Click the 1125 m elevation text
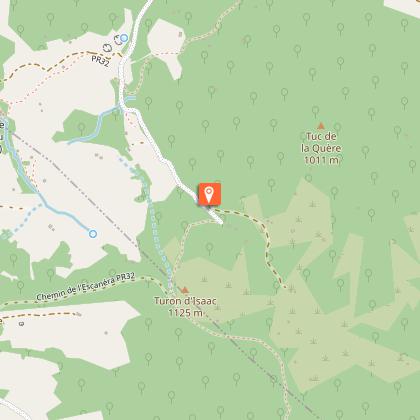Image resolution: width=420 pixels, height=420 pixels. tap(185, 313)
